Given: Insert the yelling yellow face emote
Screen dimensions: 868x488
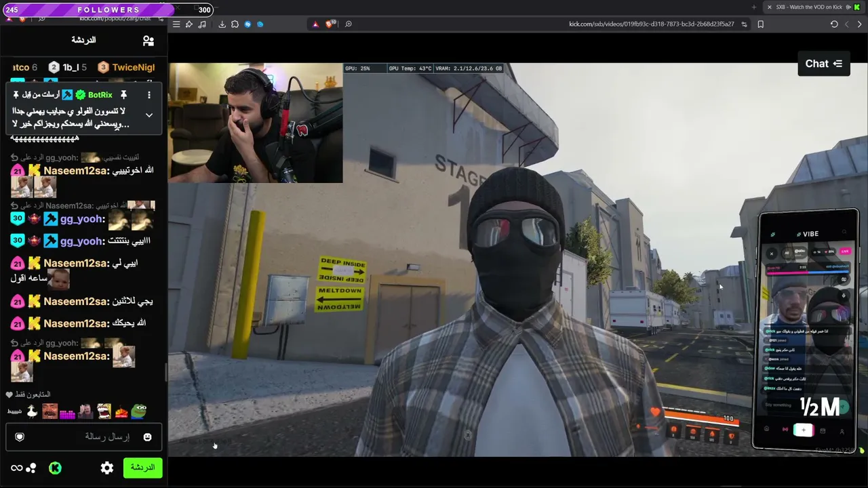Looking at the screenshot, I should (x=103, y=411).
